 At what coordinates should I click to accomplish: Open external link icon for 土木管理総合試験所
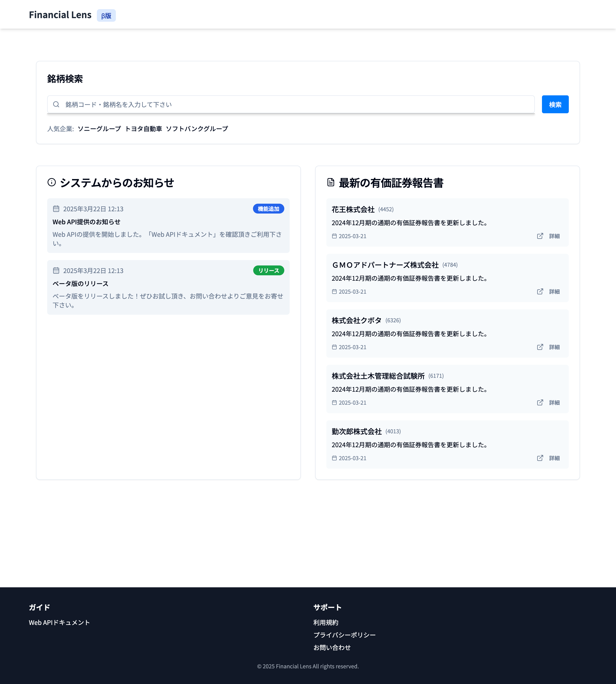point(540,403)
